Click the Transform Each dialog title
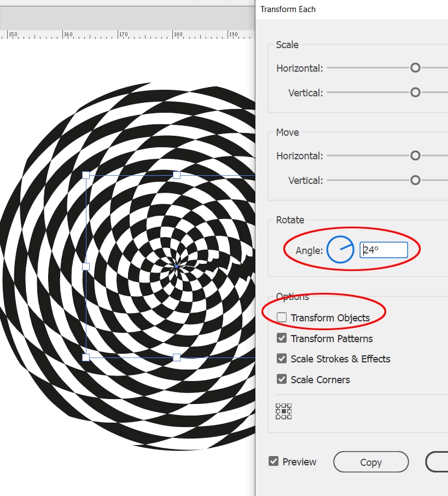Image resolution: width=448 pixels, height=496 pixels. (288, 9)
